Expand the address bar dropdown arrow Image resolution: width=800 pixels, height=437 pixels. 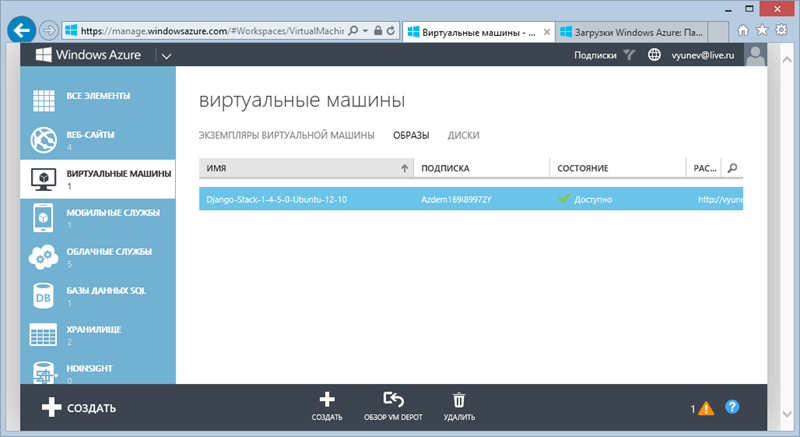click(365, 31)
